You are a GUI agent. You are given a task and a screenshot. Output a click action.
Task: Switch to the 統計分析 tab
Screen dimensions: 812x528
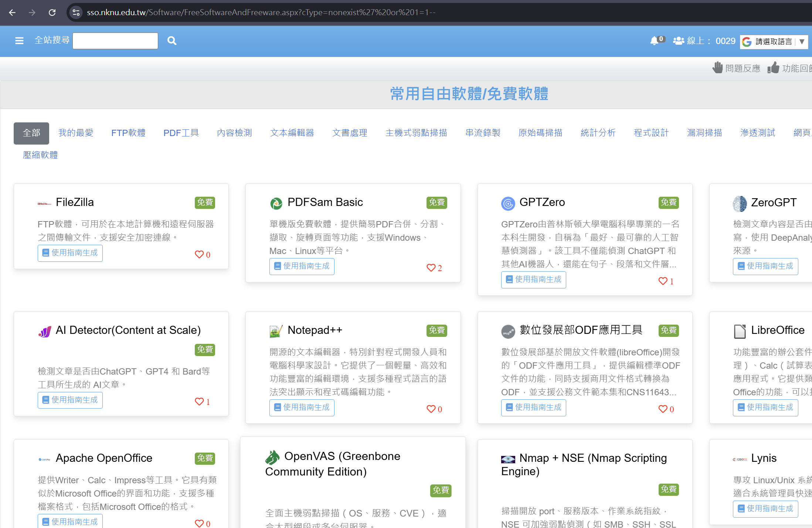598,133
